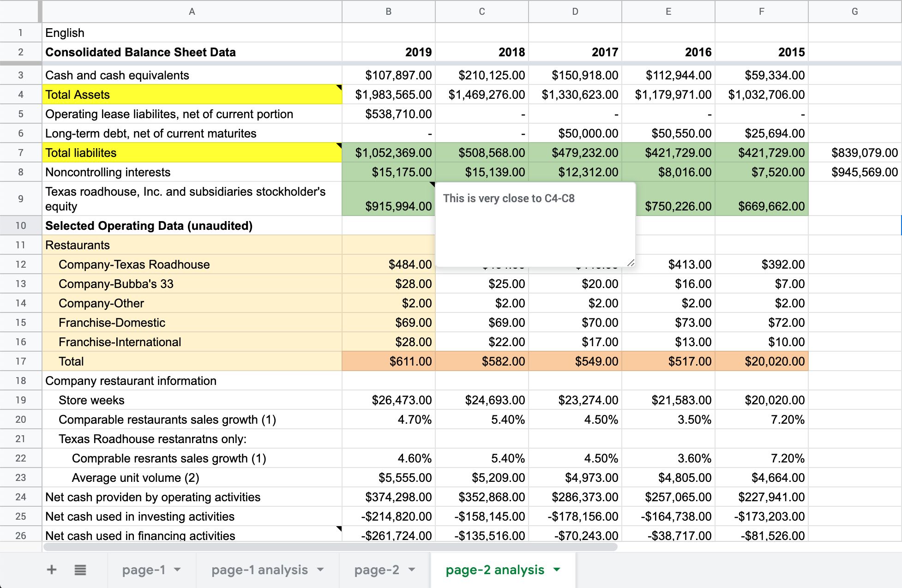Click inside the comment note text box
902x588 pixels.
(x=535, y=224)
